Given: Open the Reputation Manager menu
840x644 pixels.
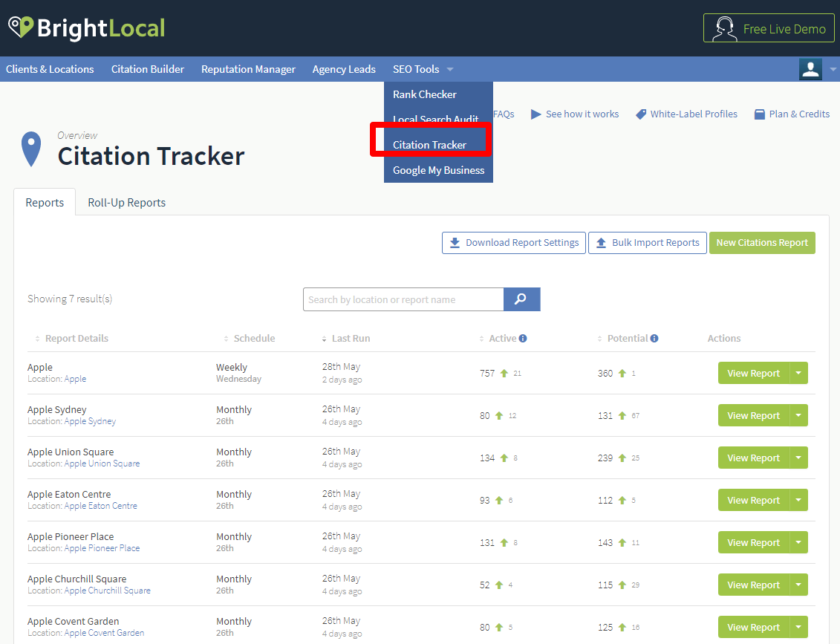Looking at the screenshot, I should [248, 68].
